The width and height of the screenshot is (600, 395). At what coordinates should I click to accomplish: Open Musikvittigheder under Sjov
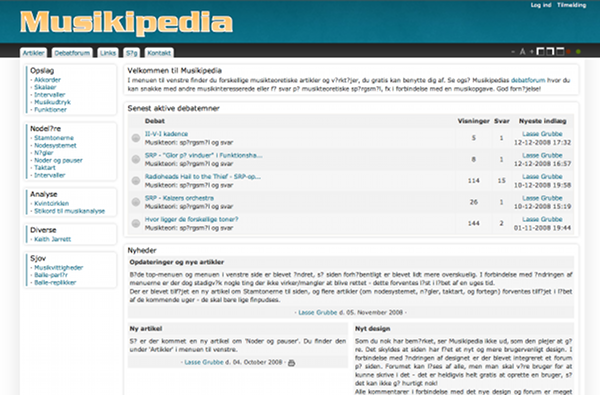coord(59,268)
